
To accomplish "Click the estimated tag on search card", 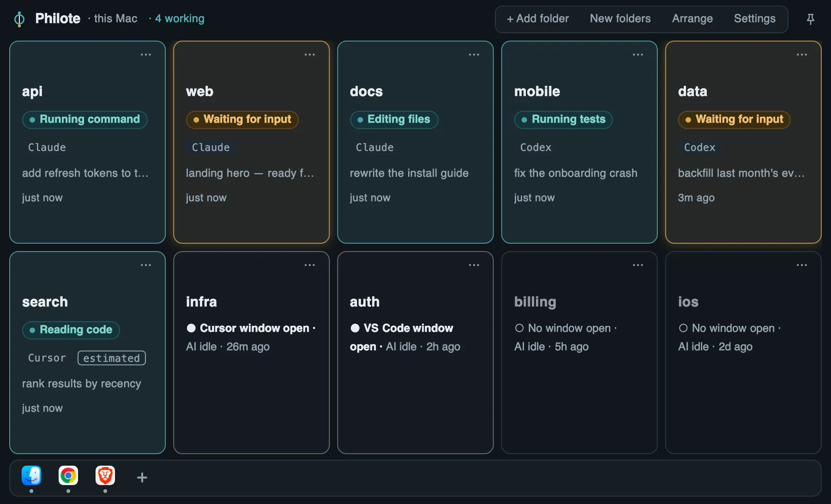I will pos(112,358).
